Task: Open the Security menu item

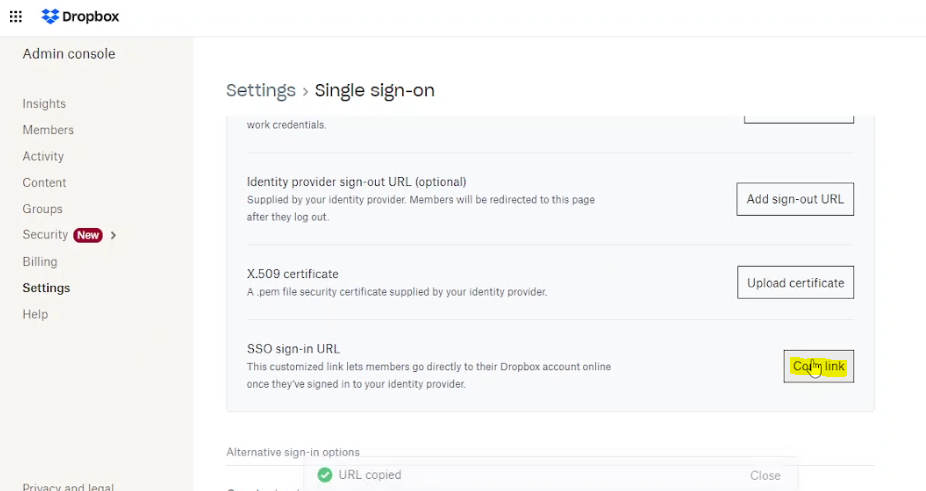Action: [45, 235]
